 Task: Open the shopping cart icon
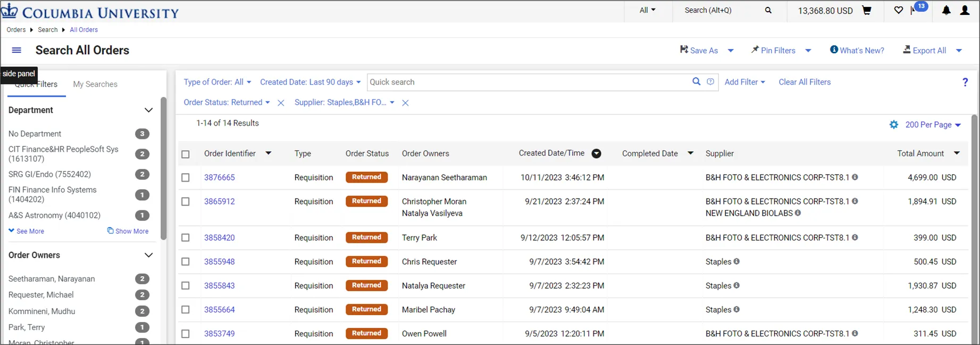[x=867, y=10]
